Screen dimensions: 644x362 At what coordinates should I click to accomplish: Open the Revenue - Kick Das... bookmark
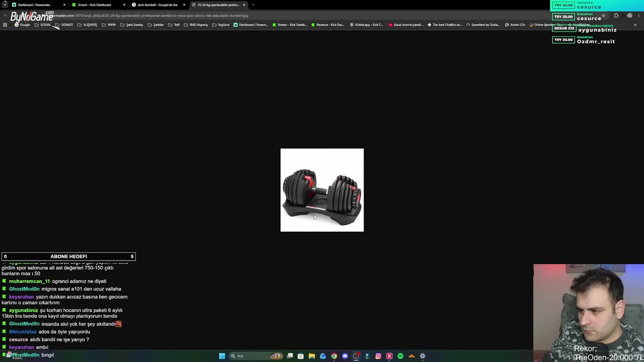328,25
